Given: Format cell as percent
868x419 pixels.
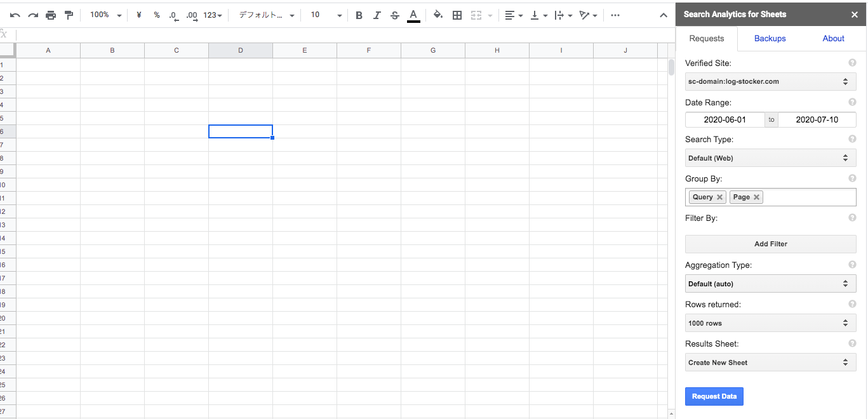Looking at the screenshot, I should pyautogui.click(x=157, y=15).
